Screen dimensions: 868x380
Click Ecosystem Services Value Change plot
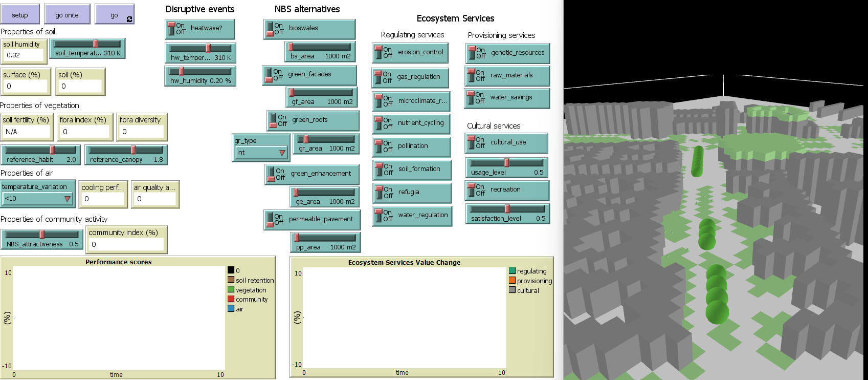(405, 318)
